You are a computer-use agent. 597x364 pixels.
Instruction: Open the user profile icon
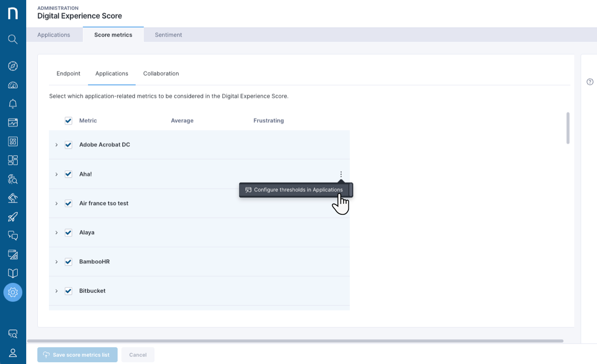point(13,352)
